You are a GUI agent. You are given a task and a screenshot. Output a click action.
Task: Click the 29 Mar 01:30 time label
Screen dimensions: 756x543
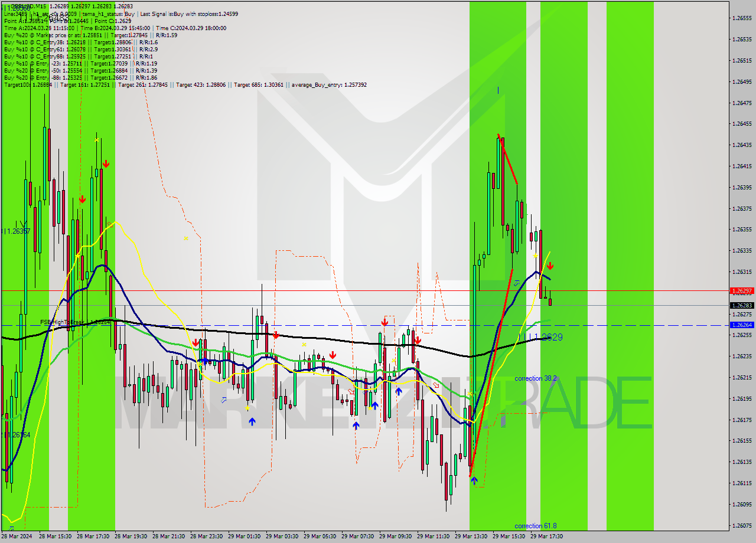244,537
